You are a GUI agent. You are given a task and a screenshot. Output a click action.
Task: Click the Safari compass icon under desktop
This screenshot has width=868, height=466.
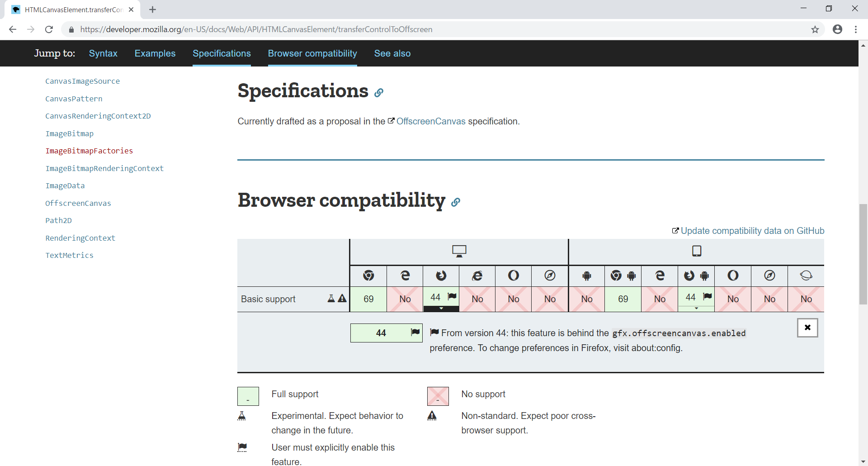(x=550, y=276)
